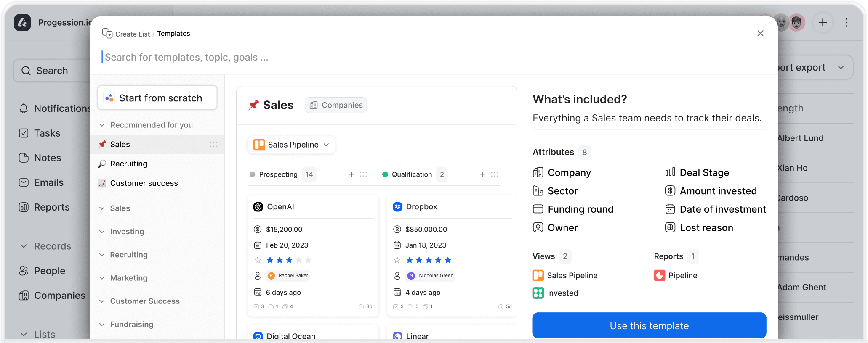Click the Company attribute
The height and width of the screenshot is (343, 868).
click(x=562, y=173)
